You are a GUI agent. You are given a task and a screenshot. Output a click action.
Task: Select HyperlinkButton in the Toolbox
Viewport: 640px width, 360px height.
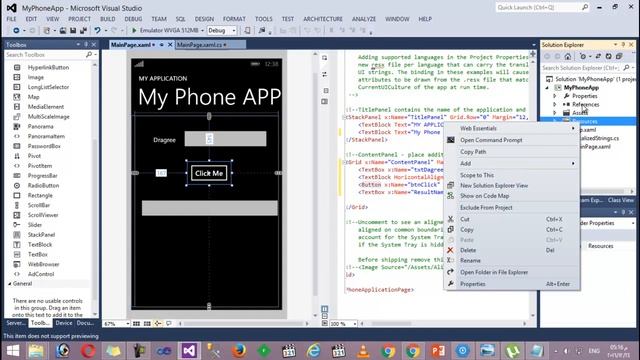48,67
